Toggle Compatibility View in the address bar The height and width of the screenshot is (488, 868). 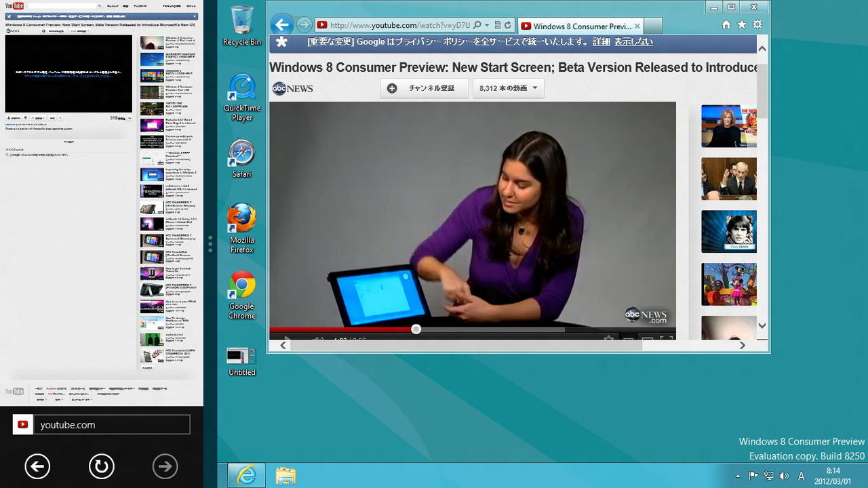click(498, 25)
